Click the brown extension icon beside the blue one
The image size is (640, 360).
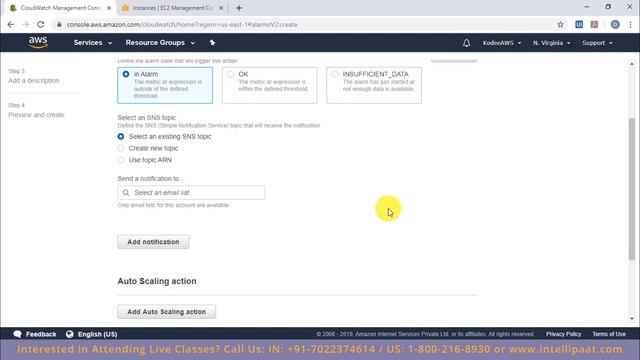(594, 24)
